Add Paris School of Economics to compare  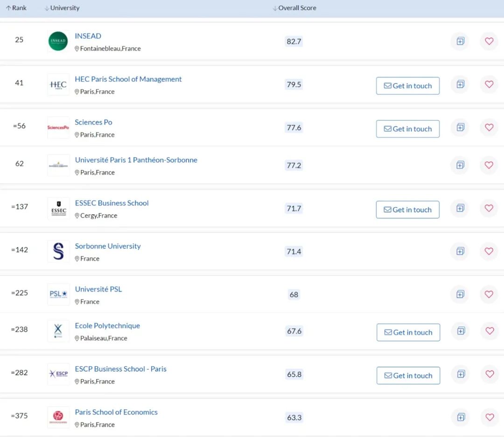point(461,417)
